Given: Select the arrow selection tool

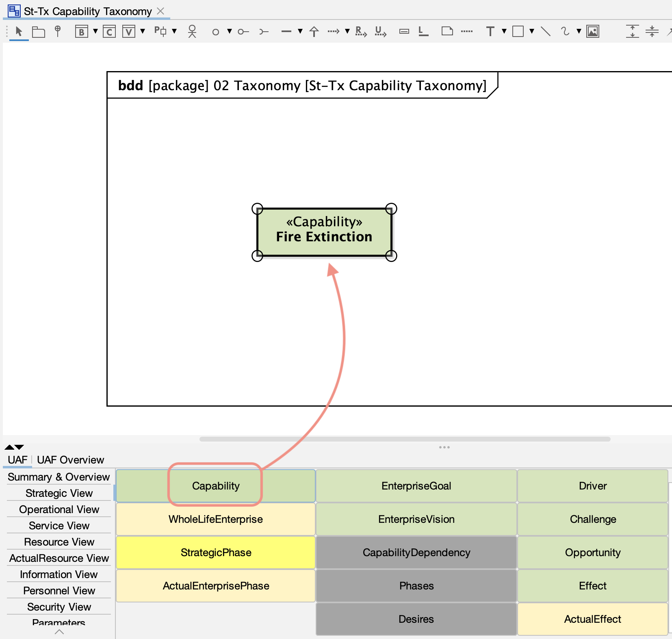Looking at the screenshot, I should 19,31.
